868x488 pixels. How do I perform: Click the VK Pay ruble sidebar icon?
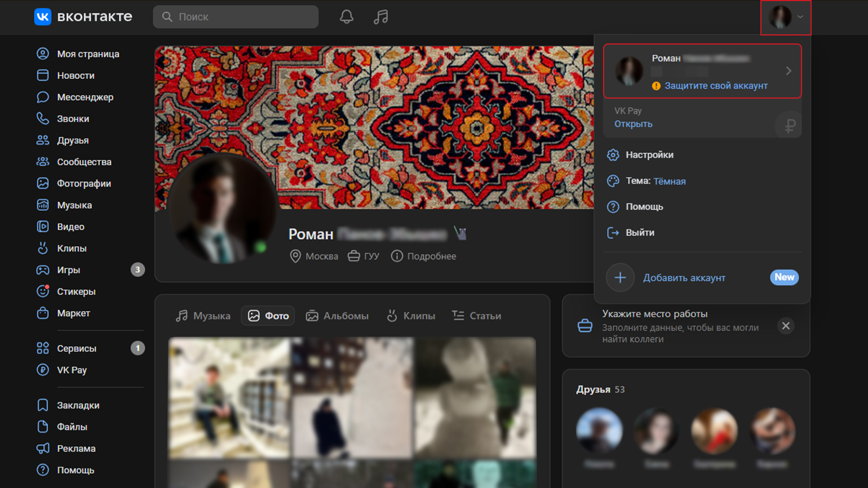point(43,370)
